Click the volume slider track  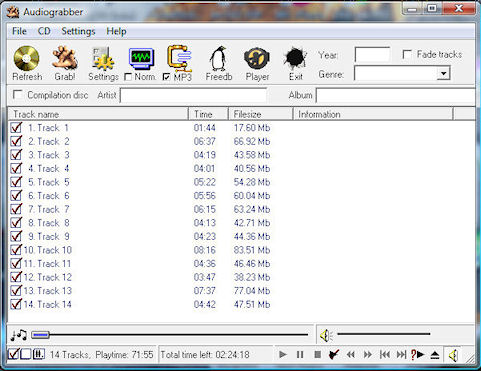pos(384,334)
